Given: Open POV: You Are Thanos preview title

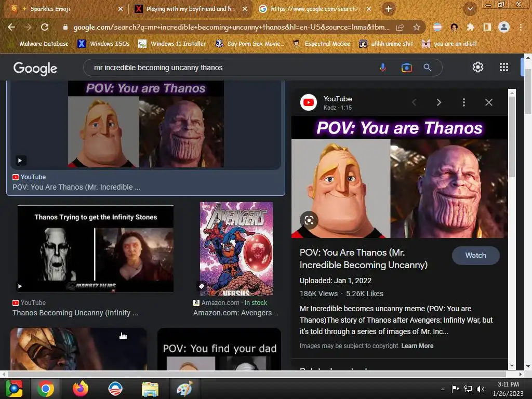Looking at the screenshot, I should 363,259.
